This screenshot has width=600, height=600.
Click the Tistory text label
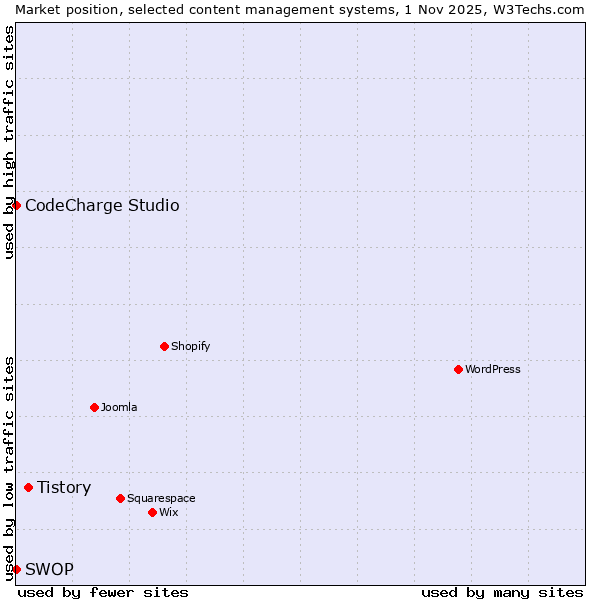click(x=64, y=488)
